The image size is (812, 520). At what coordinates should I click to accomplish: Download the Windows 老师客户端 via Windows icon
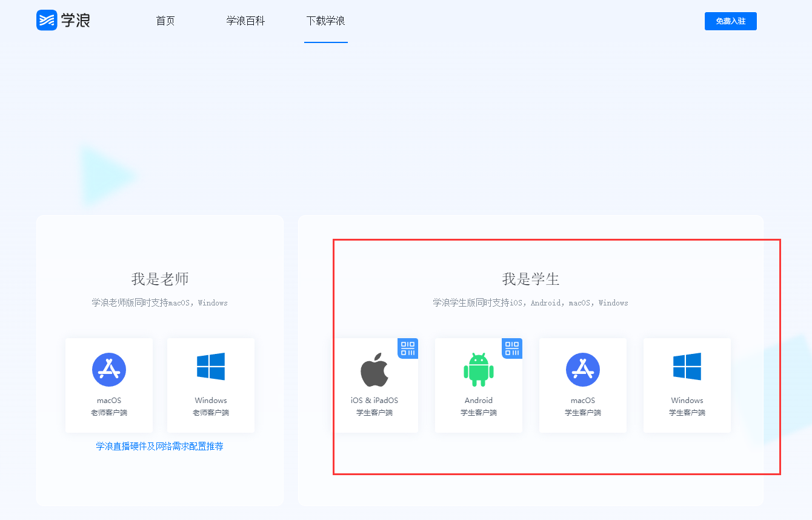pos(211,367)
